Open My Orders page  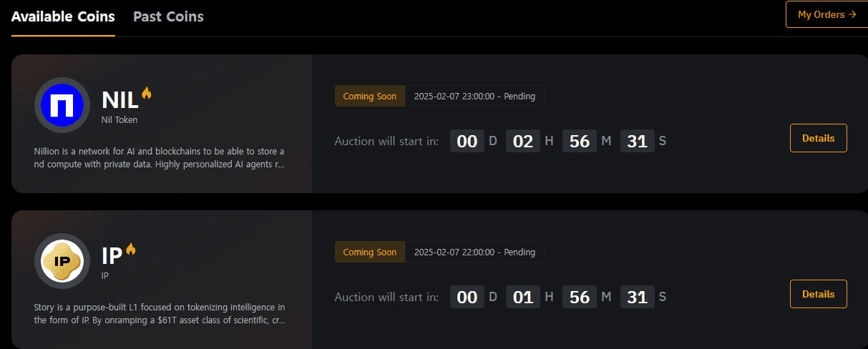tap(826, 14)
